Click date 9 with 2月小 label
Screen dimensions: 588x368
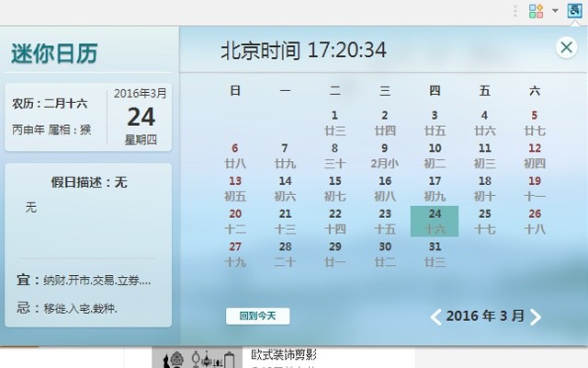pos(385,155)
